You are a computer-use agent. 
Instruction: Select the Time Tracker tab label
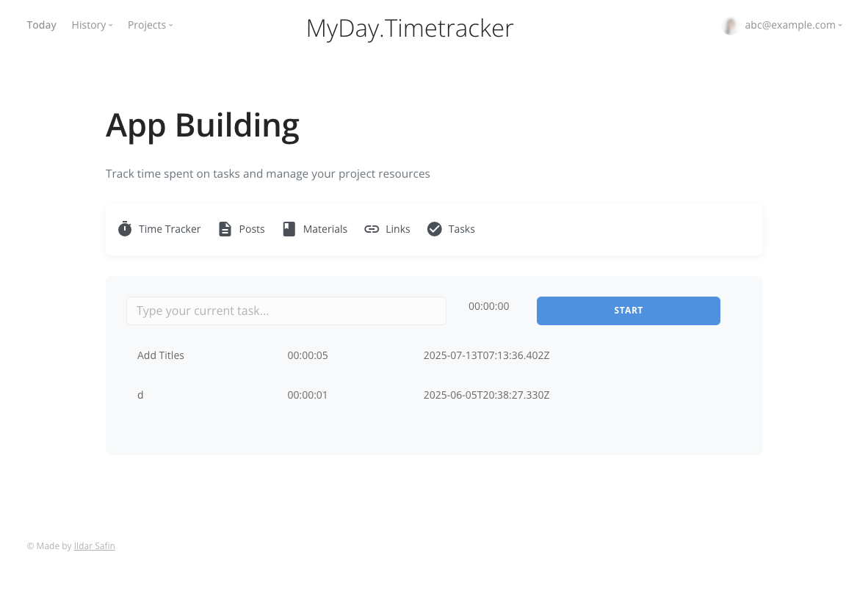(x=170, y=229)
